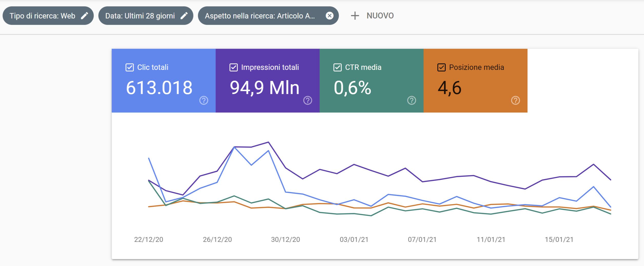
Task: Click the Posizione media card label
Action: coord(476,67)
